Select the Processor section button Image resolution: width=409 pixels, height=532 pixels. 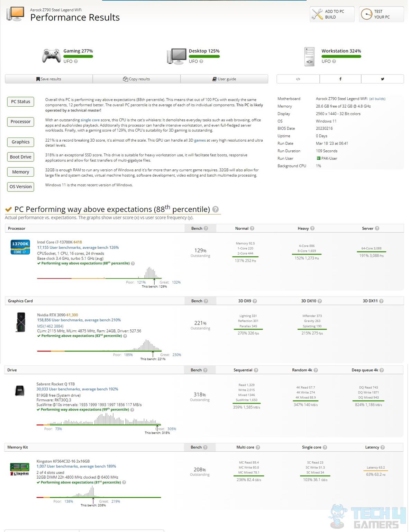[x=20, y=122]
